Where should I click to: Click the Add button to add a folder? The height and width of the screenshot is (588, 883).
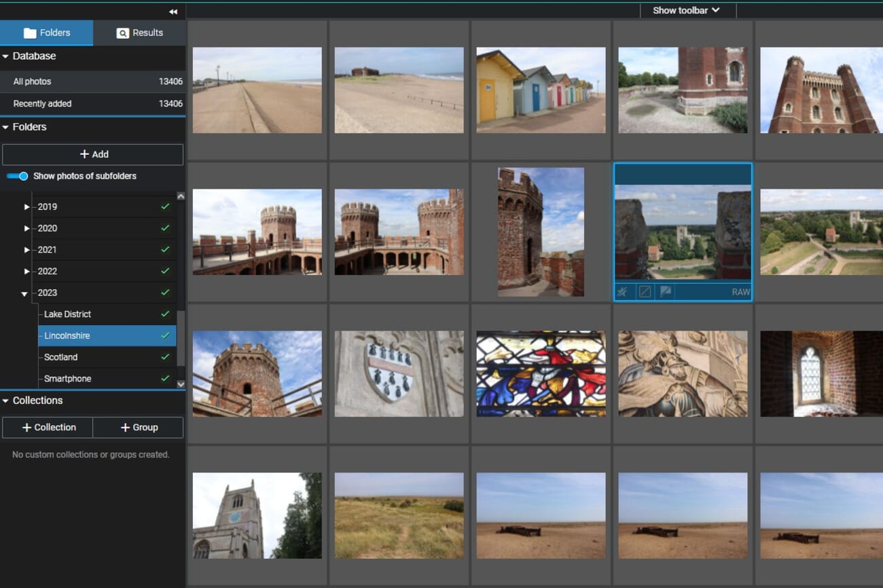pyautogui.click(x=93, y=154)
